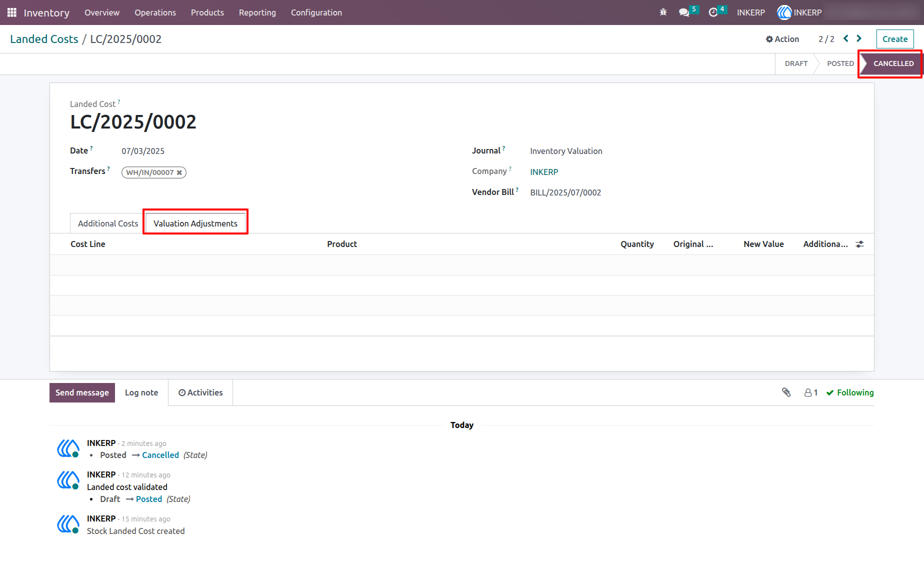This screenshot has height=573, width=924.
Task: Remove the WH/IN/00007 transfer tag
Action: tap(179, 172)
